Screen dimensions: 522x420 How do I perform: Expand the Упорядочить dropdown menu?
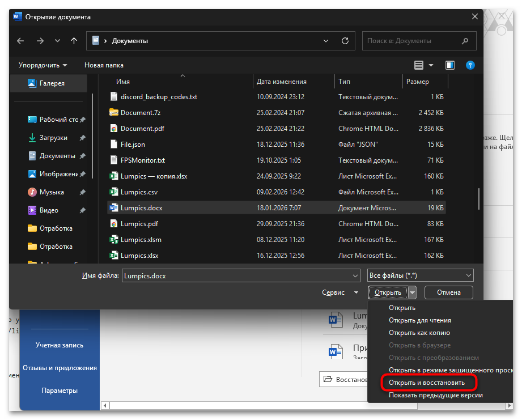coord(43,65)
